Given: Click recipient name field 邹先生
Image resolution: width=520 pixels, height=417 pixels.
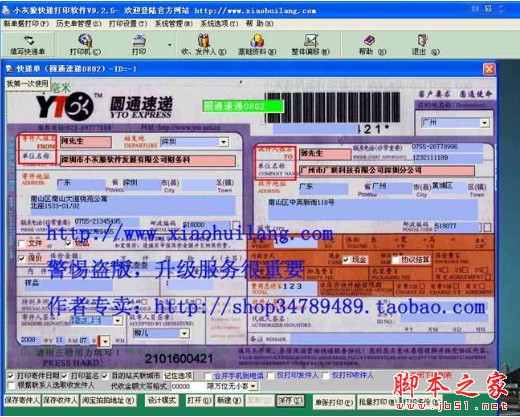Looking at the screenshot, I should (x=325, y=154).
